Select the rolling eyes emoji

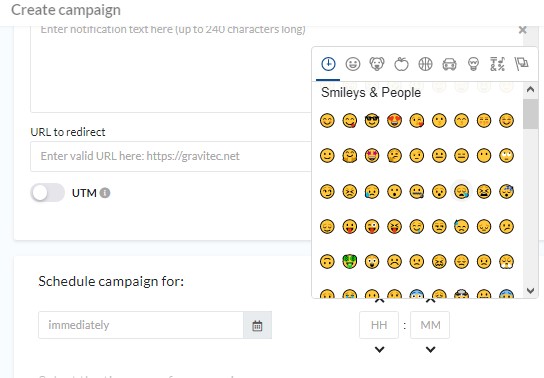coord(506,156)
